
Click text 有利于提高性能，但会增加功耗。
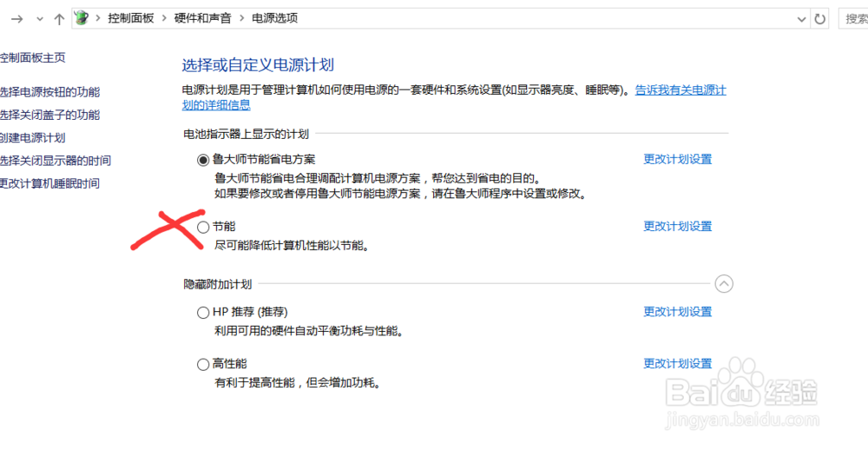click(299, 383)
